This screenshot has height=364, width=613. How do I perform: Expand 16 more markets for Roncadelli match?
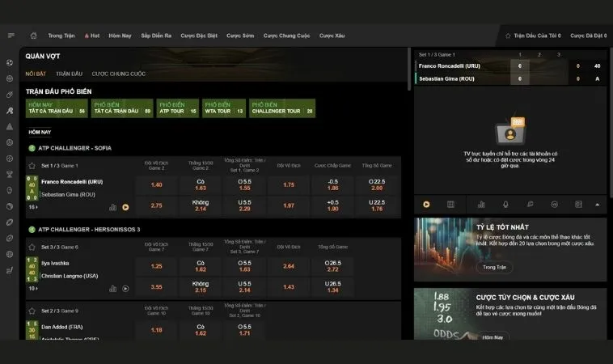click(32, 207)
